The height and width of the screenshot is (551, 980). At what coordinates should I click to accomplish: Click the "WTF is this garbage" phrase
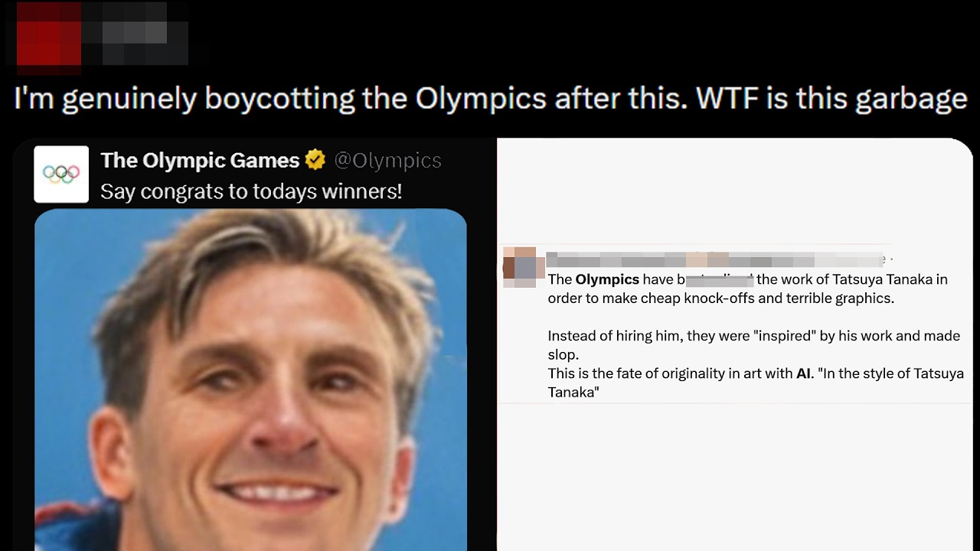click(831, 99)
